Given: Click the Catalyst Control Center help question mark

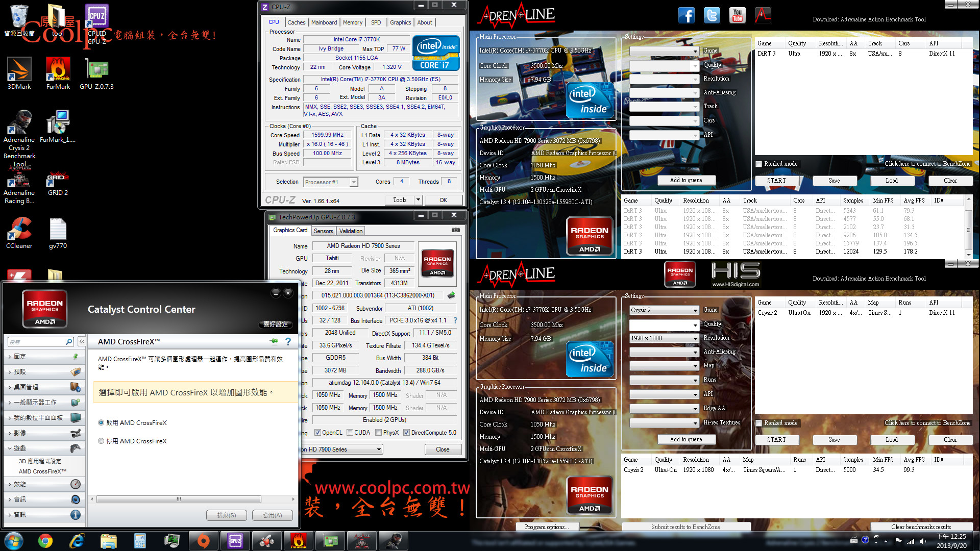Looking at the screenshot, I should (288, 341).
